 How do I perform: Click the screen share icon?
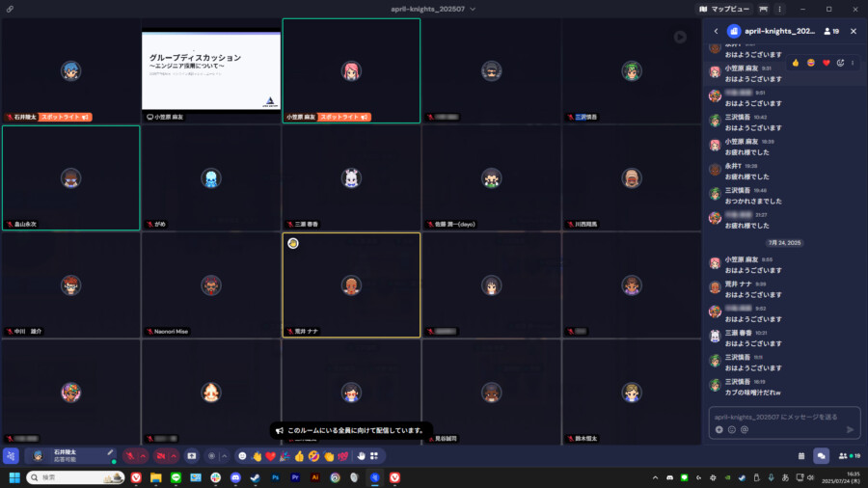pyautogui.click(x=192, y=455)
